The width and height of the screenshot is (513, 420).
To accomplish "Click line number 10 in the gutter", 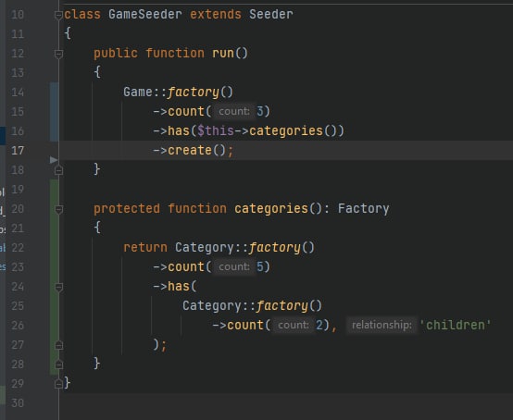I will pyautogui.click(x=18, y=15).
